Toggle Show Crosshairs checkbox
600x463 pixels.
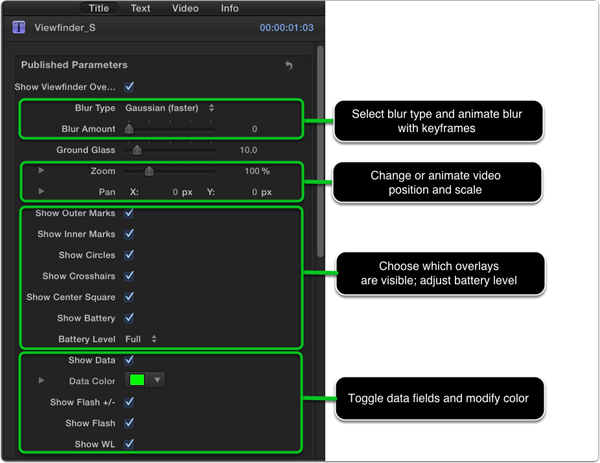[129, 276]
